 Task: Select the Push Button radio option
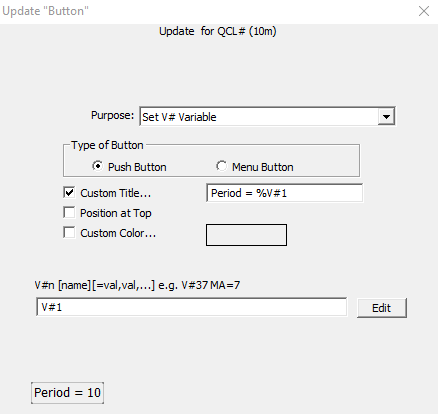tap(97, 166)
